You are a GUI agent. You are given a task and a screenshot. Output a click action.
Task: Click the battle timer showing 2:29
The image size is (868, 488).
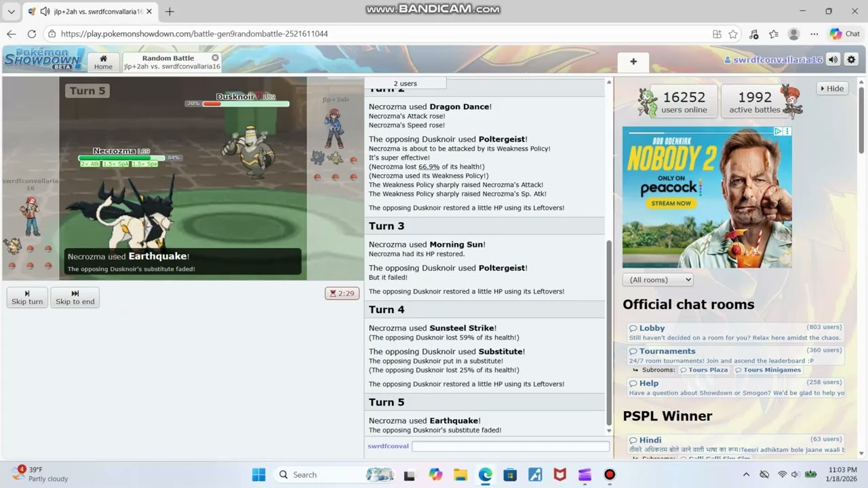[x=342, y=293]
